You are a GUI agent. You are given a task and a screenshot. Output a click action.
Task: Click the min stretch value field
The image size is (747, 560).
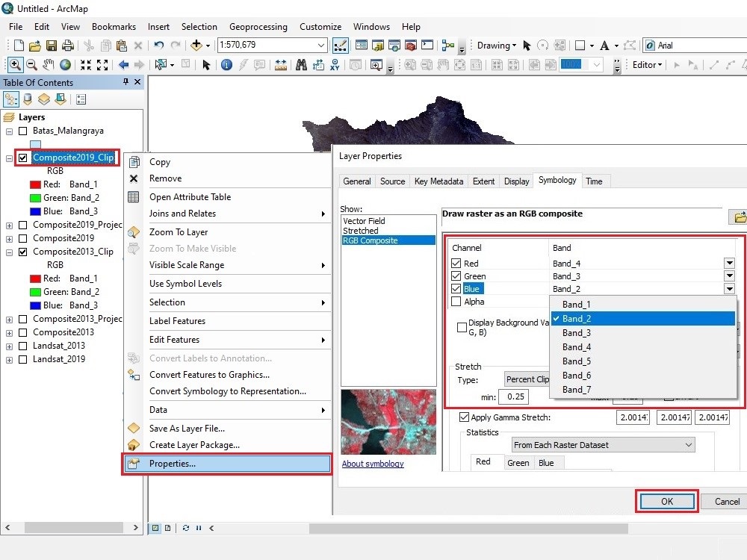pos(513,396)
